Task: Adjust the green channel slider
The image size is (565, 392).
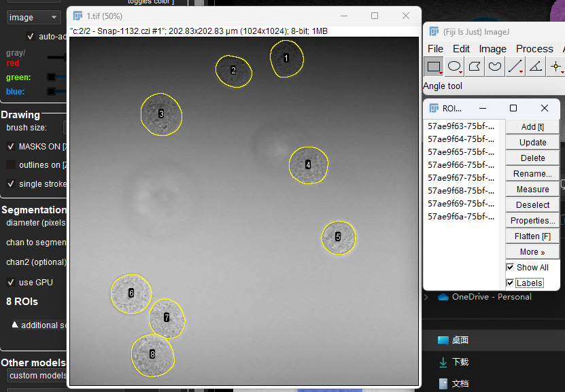Action: pyautogui.click(x=57, y=77)
